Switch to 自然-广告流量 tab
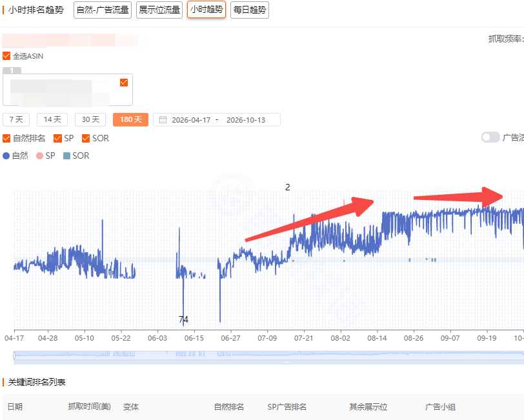 click(x=103, y=10)
